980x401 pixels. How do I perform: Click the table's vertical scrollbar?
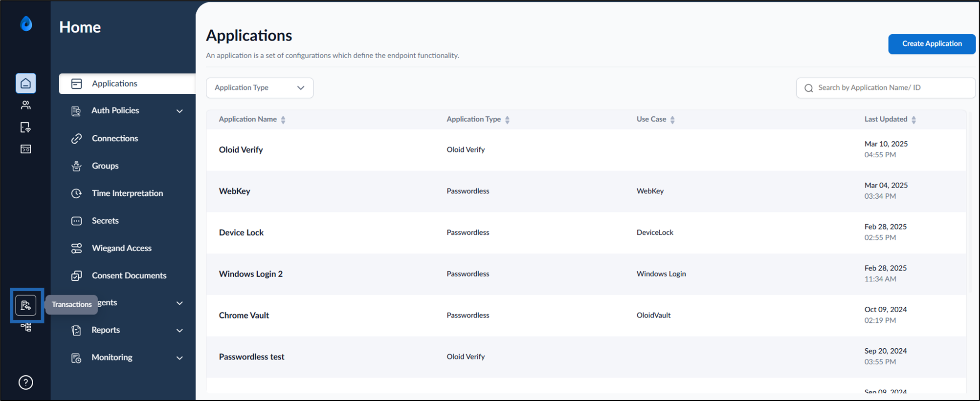(x=970, y=203)
